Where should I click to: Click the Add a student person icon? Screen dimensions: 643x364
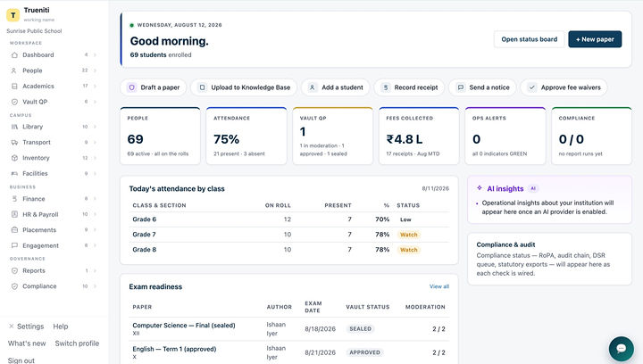[x=312, y=87]
